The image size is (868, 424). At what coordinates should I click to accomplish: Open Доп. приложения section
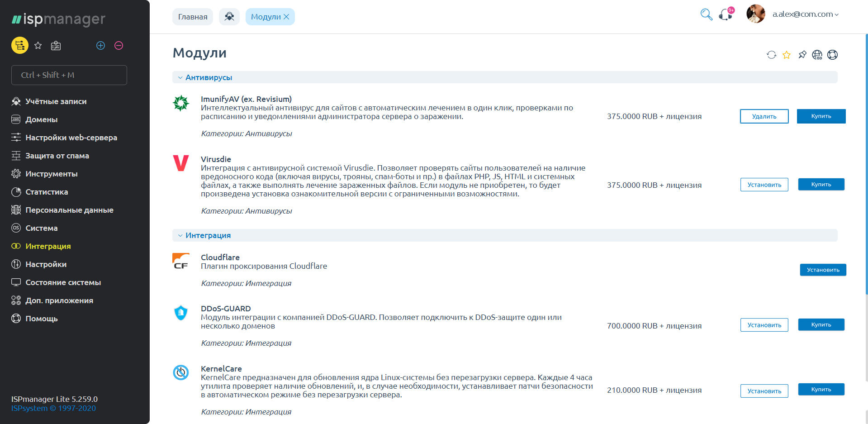59,300
